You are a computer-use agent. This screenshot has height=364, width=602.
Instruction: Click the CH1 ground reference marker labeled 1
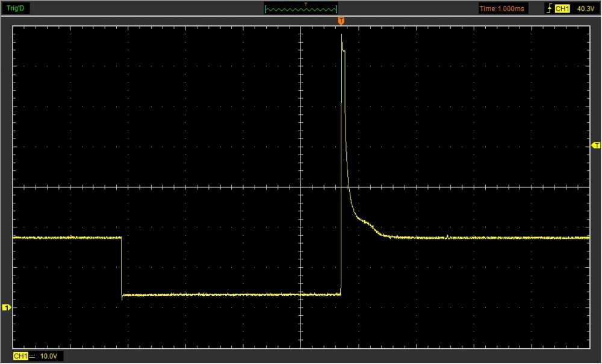[7, 307]
